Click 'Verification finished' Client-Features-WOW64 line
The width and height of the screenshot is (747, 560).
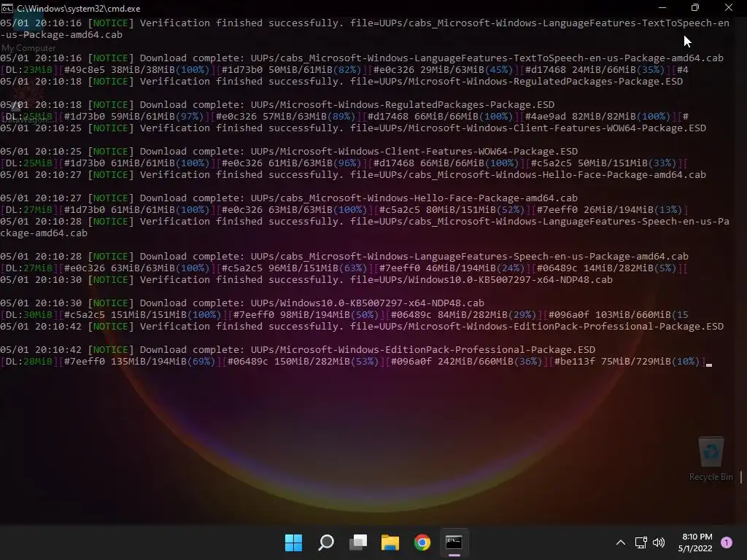click(x=353, y=128)
